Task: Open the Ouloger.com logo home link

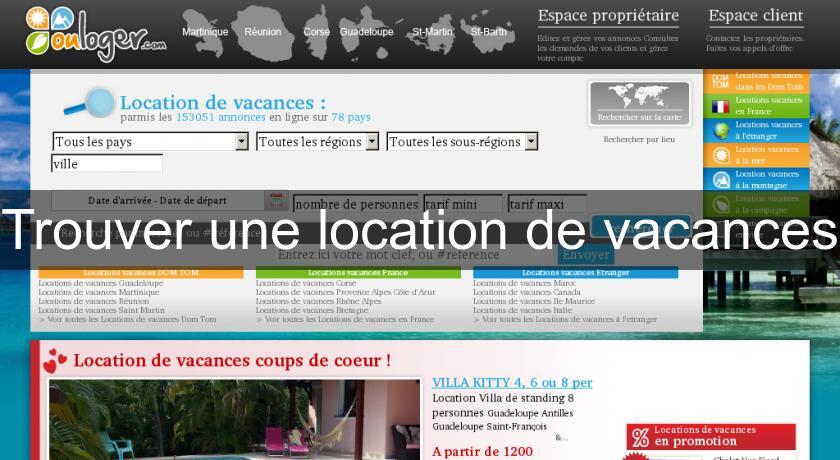Action: coord(95,33)
